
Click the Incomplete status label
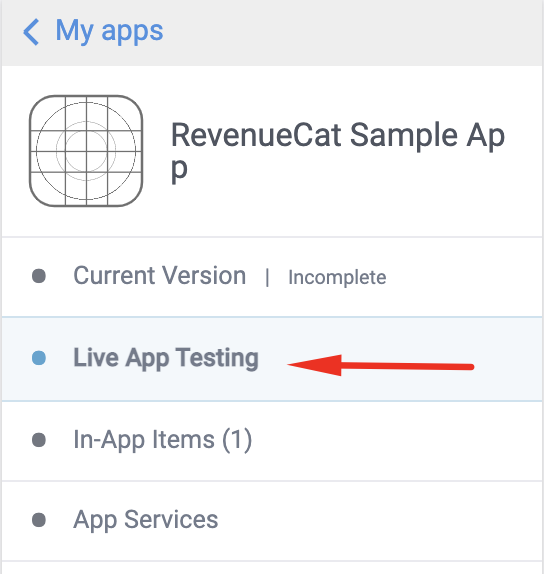[337, 277]
